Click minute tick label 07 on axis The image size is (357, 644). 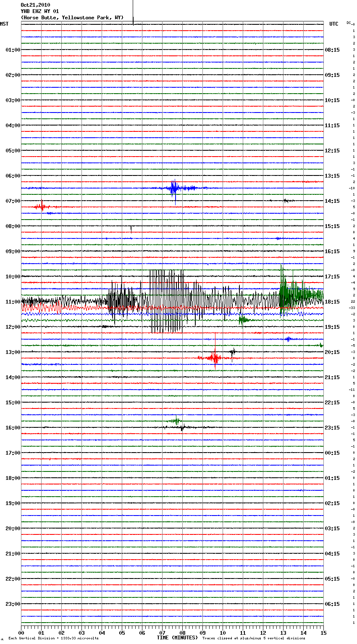click(x=162, y=633)
